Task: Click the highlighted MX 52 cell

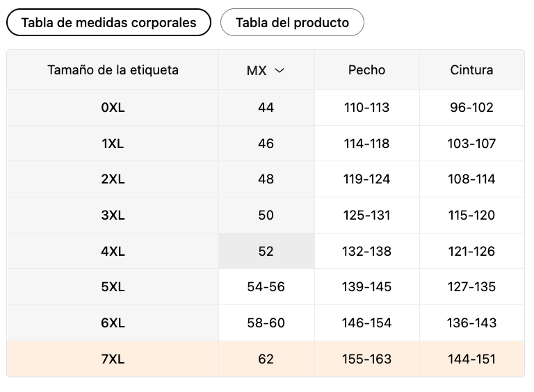Action: click(266, 251)
